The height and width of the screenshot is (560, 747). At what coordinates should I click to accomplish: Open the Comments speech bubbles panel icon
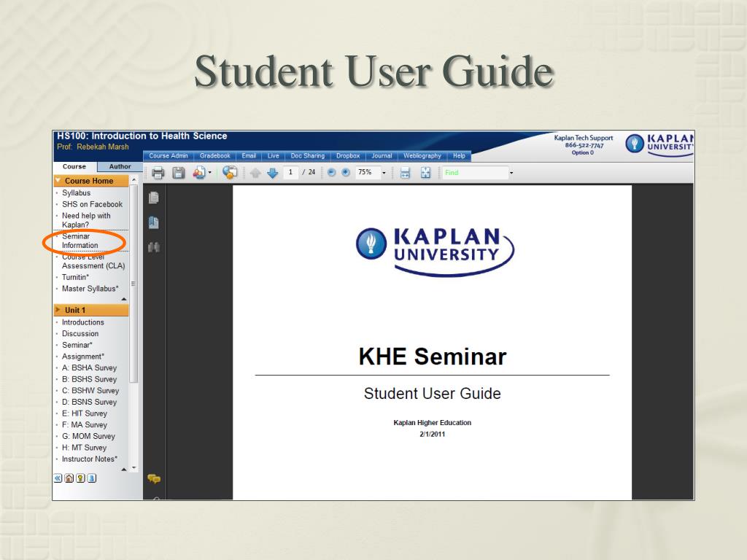154,478
